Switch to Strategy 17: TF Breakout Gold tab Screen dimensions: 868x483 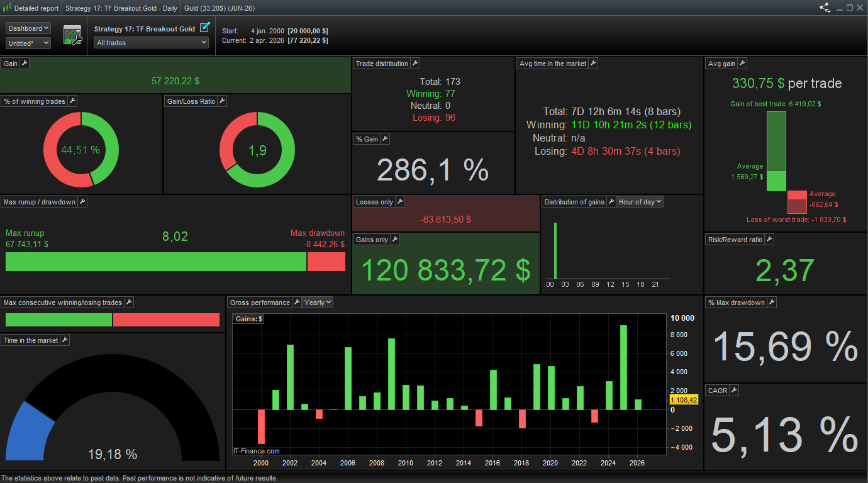(x=121, y=8)
